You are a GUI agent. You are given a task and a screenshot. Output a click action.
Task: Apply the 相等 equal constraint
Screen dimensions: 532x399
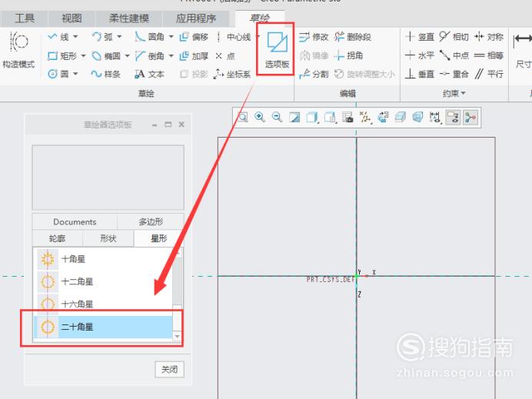tap(489, 55)
